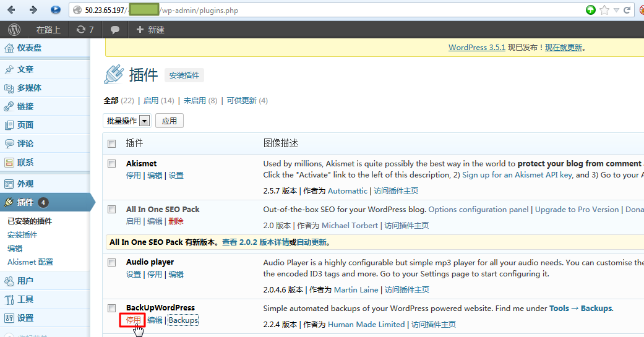
Task: Click the 安装插件 button beside the page title
Action: tap(184, 75)
